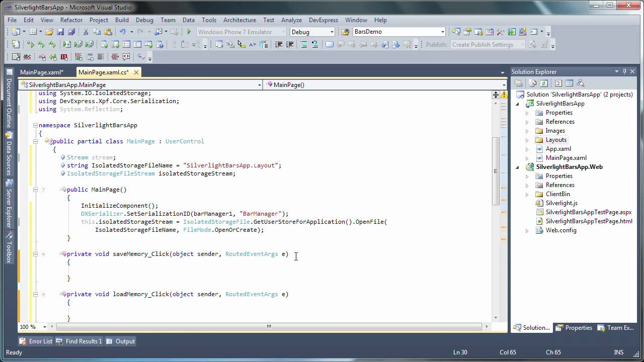The height and width of the screenshot is (362, 644).
Task: Click the Refresh icon in Solution Explorer
Action: click(x=544, y=83)
